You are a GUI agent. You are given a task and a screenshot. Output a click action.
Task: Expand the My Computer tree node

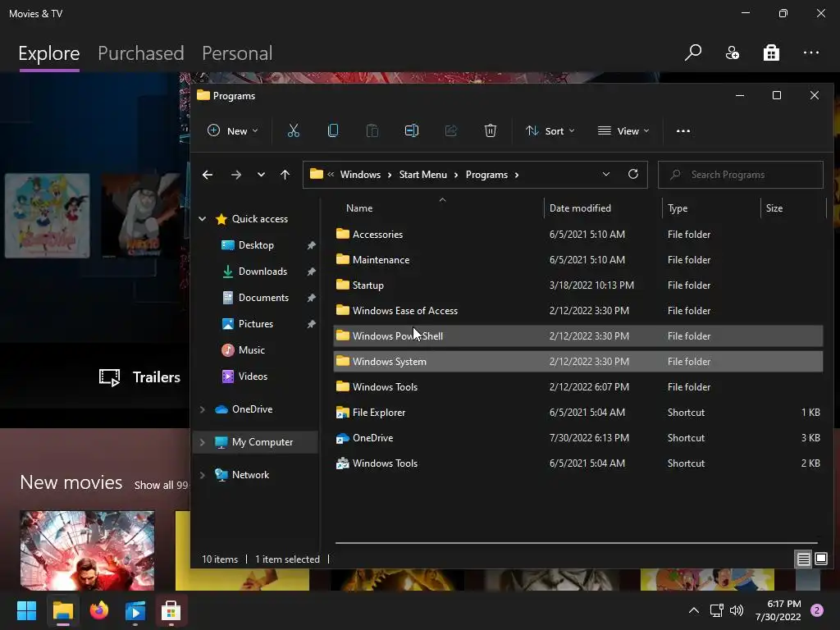[x=203, y=442]
